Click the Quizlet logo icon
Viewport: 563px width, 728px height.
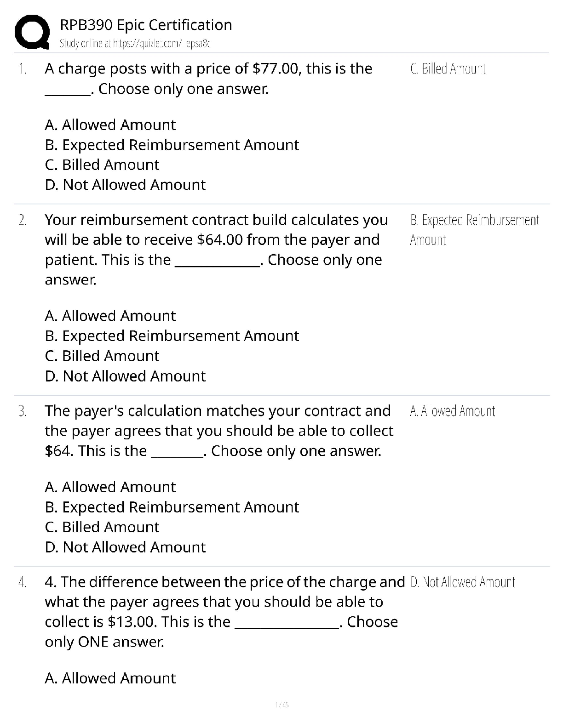coord(32,32)
